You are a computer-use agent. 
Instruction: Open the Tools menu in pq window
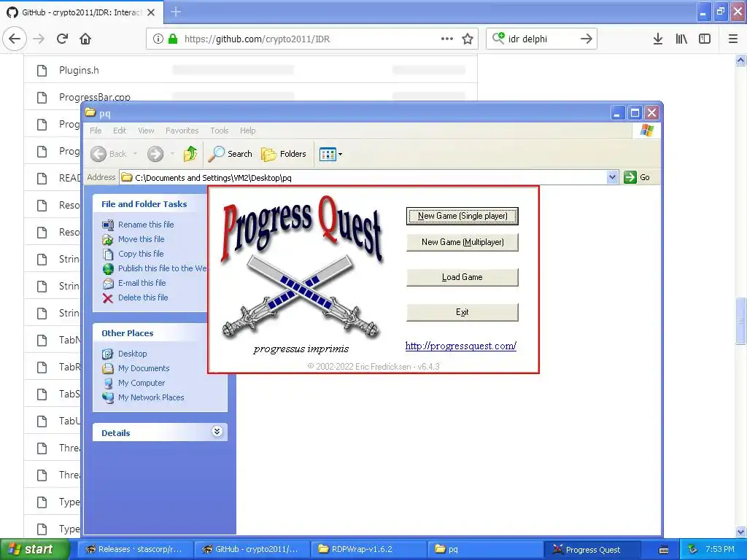pyautogui.click(x=220, y=131)
